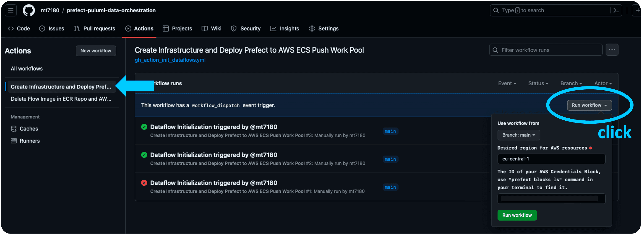Click the green success icon of run #3
This screenshot has width=644, height=234.
tap(144, 127)
